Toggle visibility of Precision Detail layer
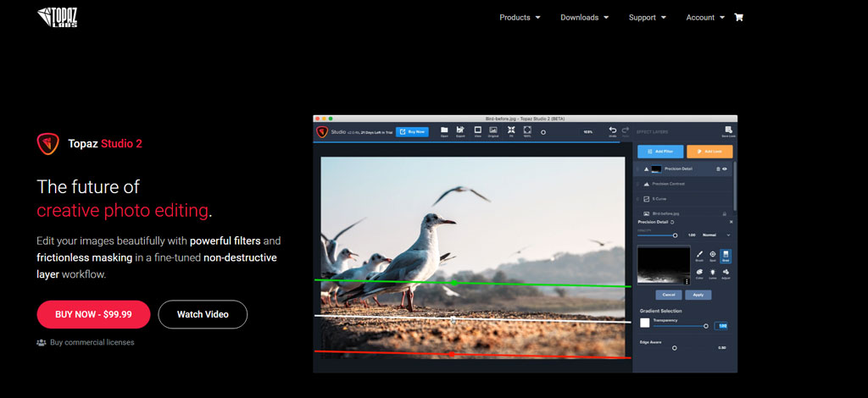The width and height of the screenshot is (868, 398). coord(725,169)
